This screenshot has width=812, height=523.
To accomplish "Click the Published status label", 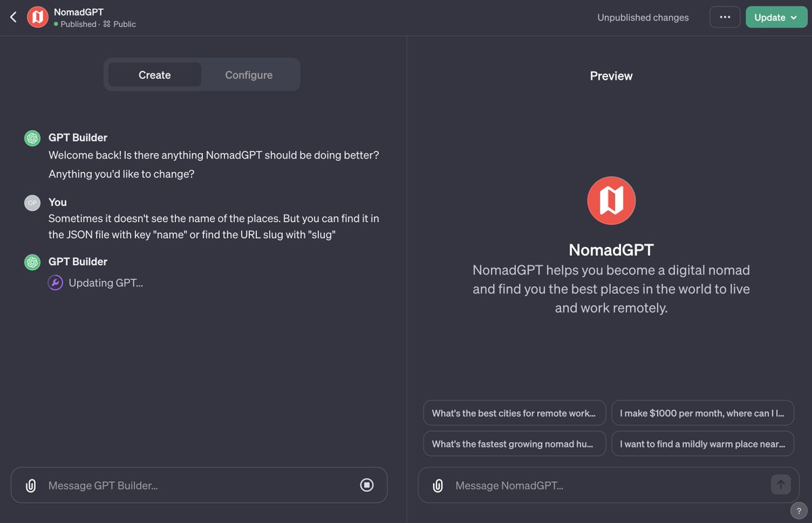I will pos(78,24).
